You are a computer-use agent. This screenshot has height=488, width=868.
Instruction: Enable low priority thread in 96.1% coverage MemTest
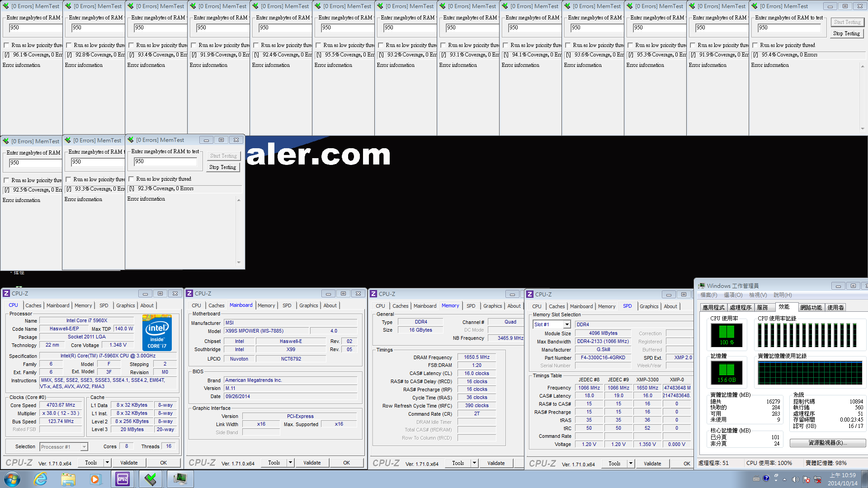[x=6, y=45]
